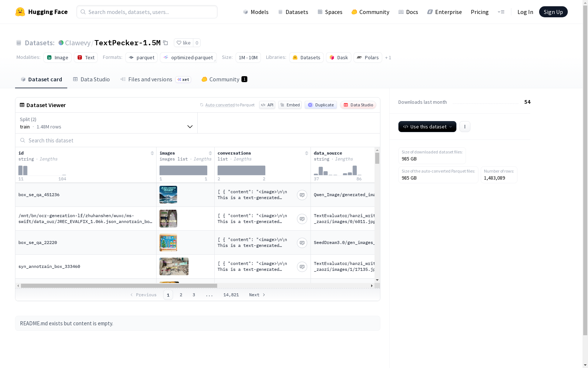Focus the Search this dataset field
Screen dimensions: 588x368
click(198, 141)
